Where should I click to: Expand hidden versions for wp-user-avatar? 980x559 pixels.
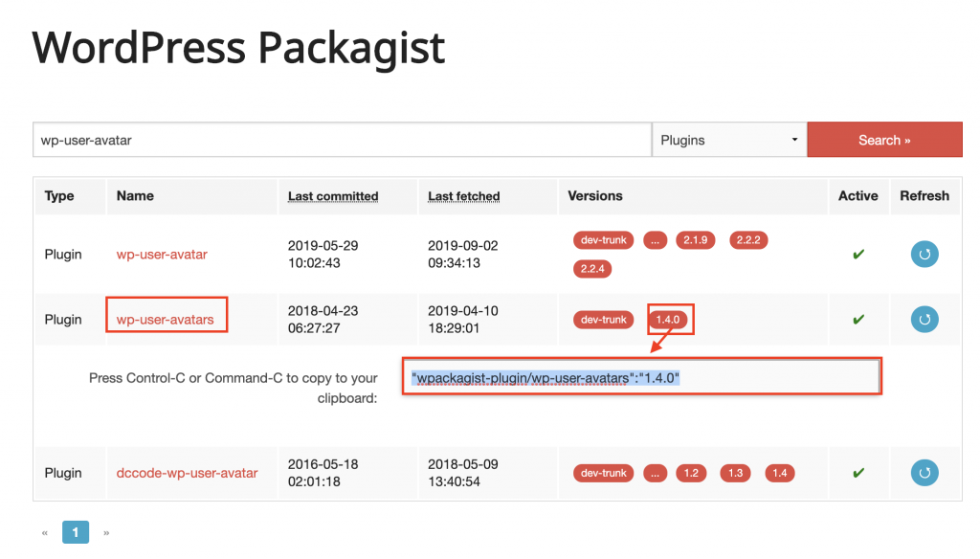click(655, 240)
